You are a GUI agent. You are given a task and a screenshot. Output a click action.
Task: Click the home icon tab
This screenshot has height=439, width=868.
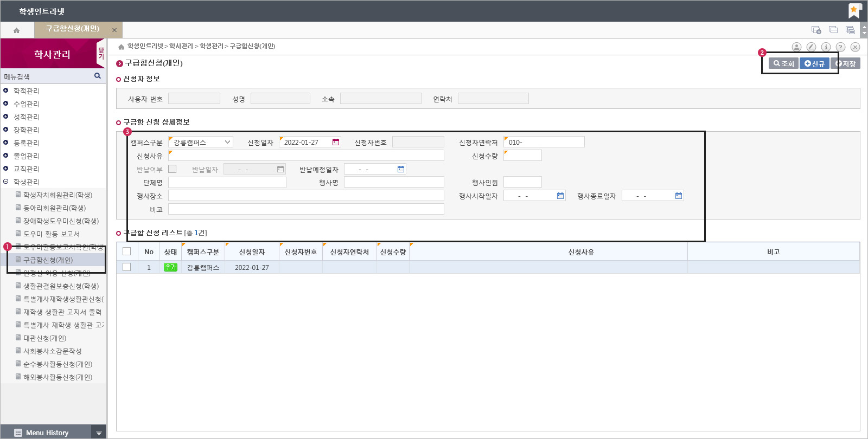pos(17,30)
